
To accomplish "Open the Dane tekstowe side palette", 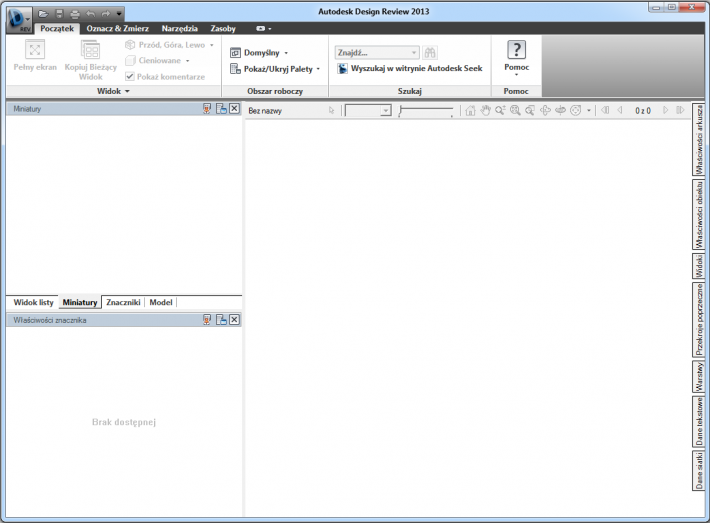I will [x=699, y=422].
